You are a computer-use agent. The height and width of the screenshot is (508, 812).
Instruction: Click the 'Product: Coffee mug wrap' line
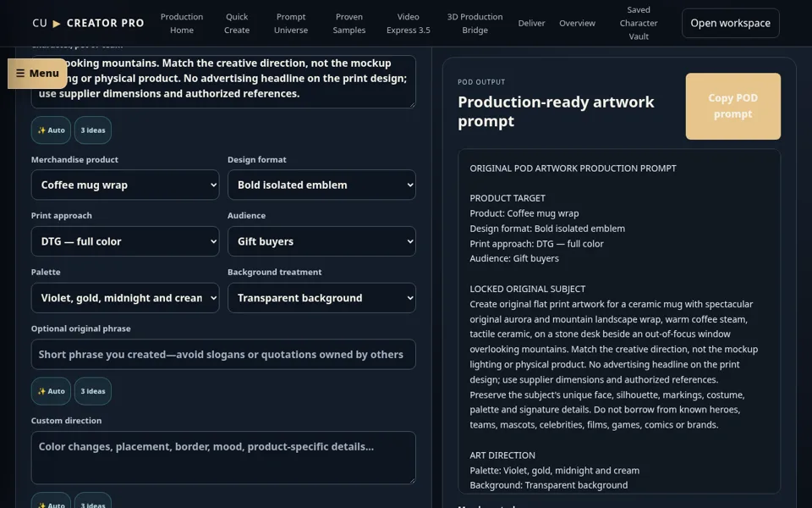(524, 213)
